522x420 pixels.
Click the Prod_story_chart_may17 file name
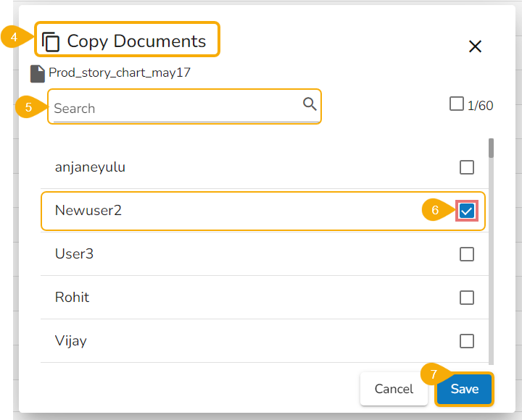[120, 72]
